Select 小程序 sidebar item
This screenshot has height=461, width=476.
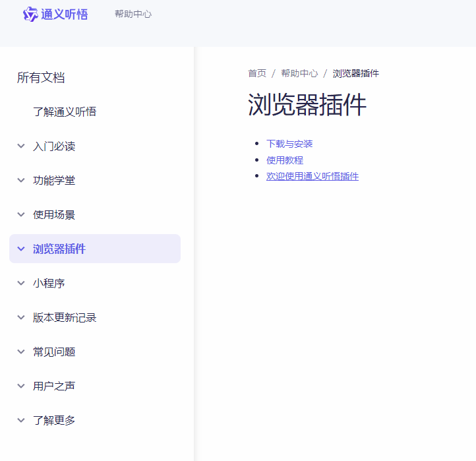click(x=49, y=284)
